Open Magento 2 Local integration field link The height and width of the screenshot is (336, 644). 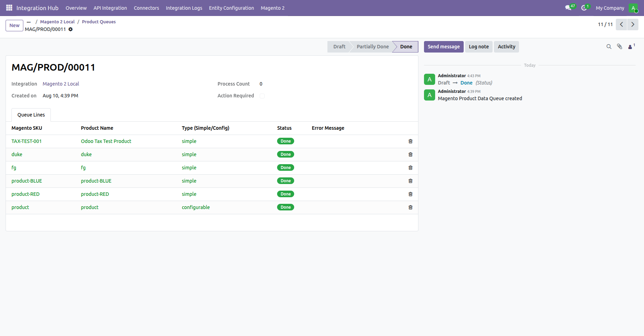pos(61,84)
